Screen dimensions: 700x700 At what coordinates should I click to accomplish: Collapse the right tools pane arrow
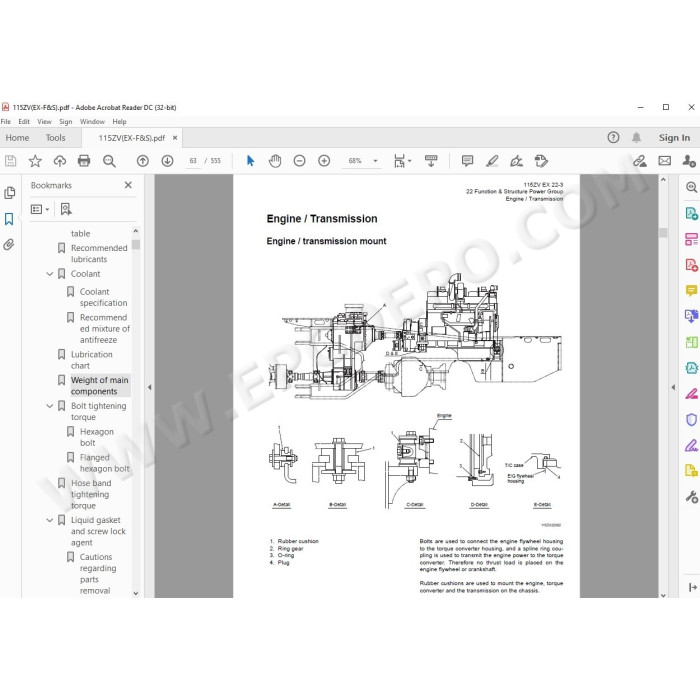tap(673, 387)
